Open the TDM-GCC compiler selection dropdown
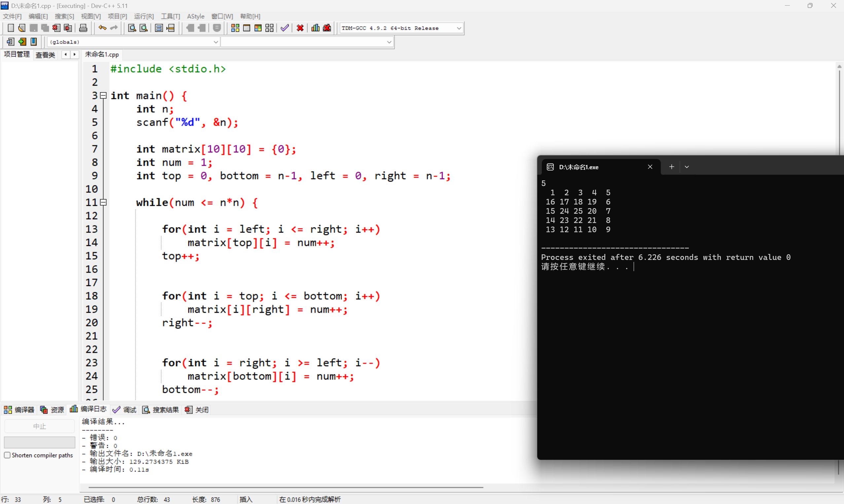 click(x=459, y=28)
